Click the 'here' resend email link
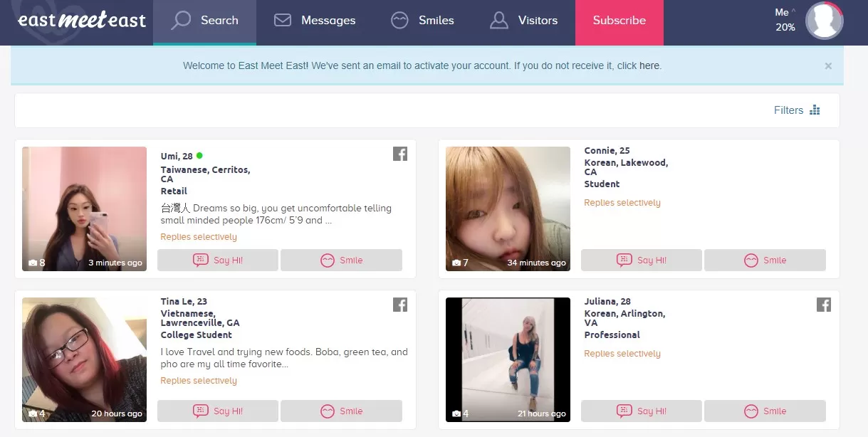Screen dimensions: 868x437 [649, 65]
